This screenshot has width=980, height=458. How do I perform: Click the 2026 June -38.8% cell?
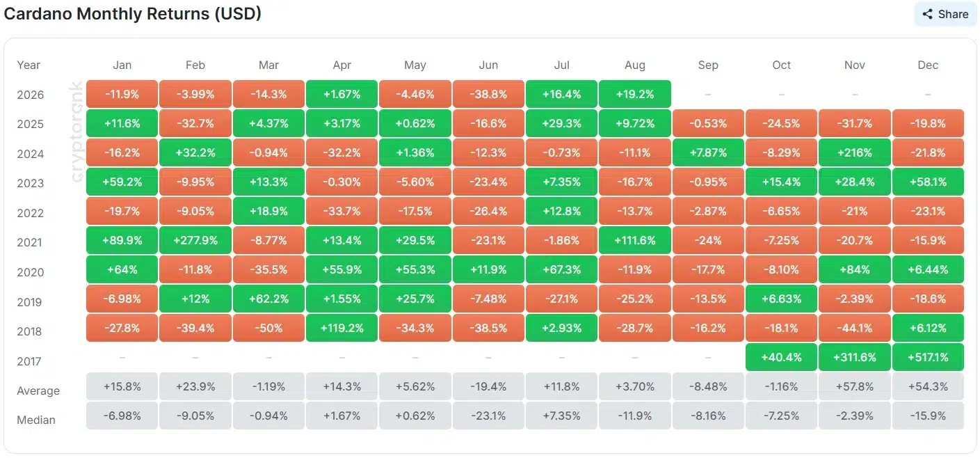[x=489, y=94]
